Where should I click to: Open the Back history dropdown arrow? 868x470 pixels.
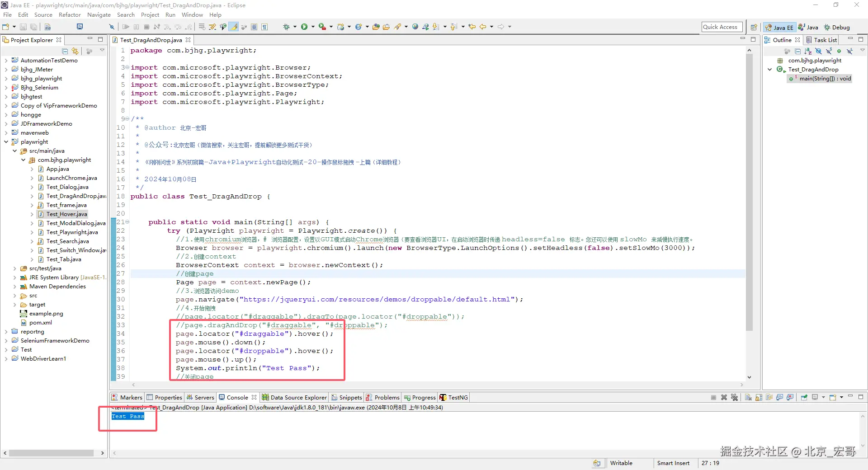[491, 27]
